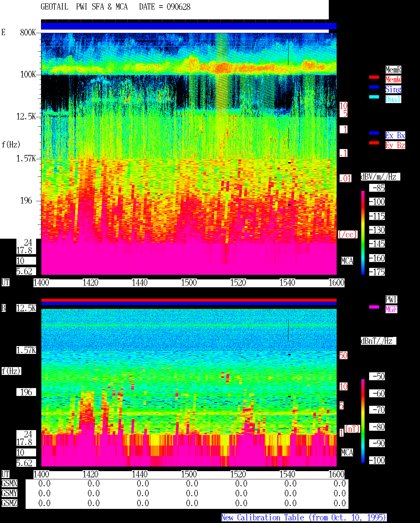This screenshot has height=523, width=420.
Task: Click the dBV/m color scale bar
Action: pyautogui.click(x=363, y=232)
